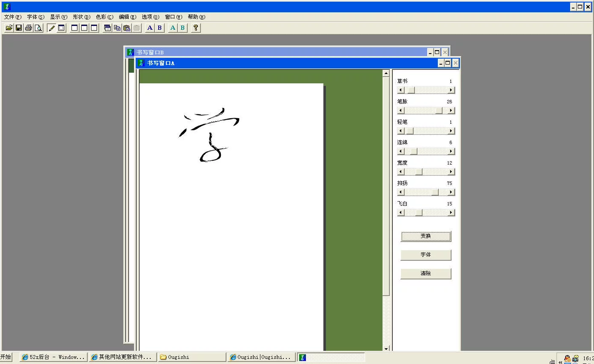Increase 笔脉 with right arrow

point(451,111)
